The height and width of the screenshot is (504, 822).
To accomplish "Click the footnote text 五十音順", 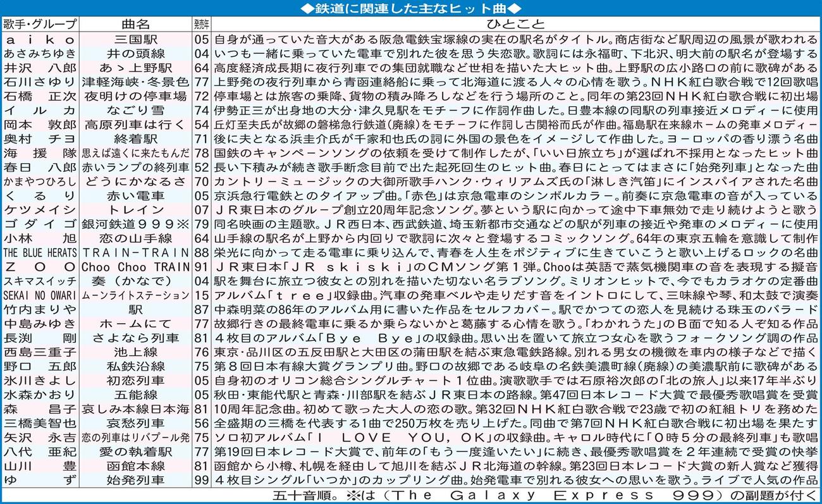I will [x=304, y=495].
